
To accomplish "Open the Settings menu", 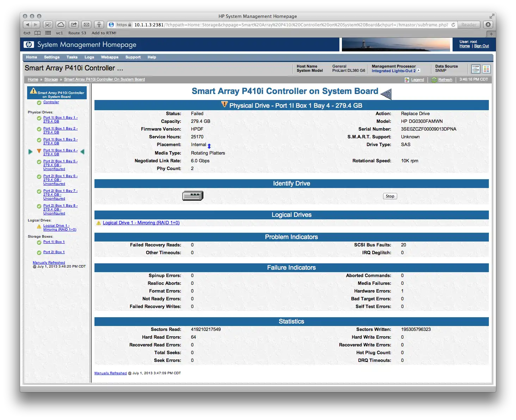I will (x=52, y=57).
